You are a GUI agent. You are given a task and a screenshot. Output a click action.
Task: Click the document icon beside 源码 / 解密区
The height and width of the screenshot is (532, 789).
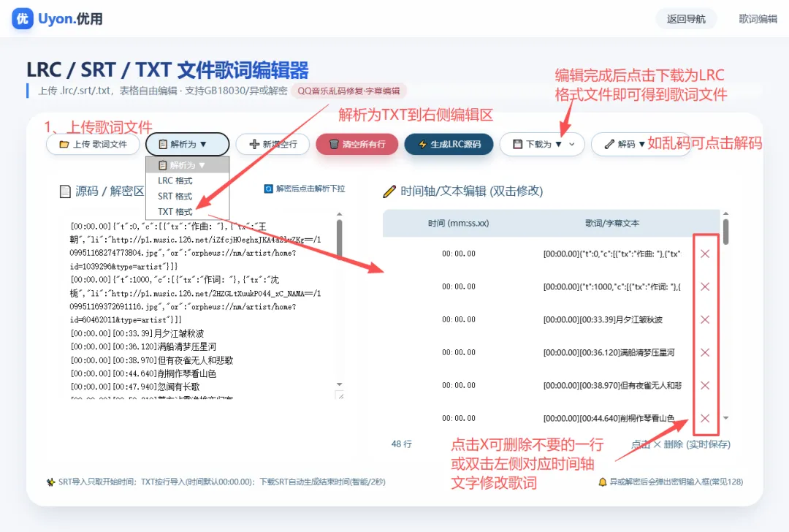[x=65, y=191]
